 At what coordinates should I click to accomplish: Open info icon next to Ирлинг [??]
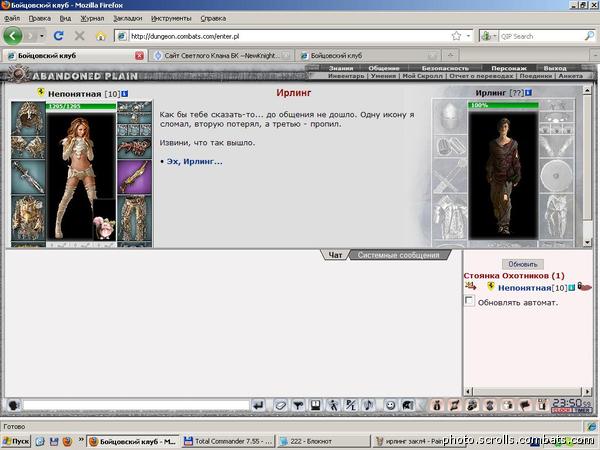pos(528,93)
